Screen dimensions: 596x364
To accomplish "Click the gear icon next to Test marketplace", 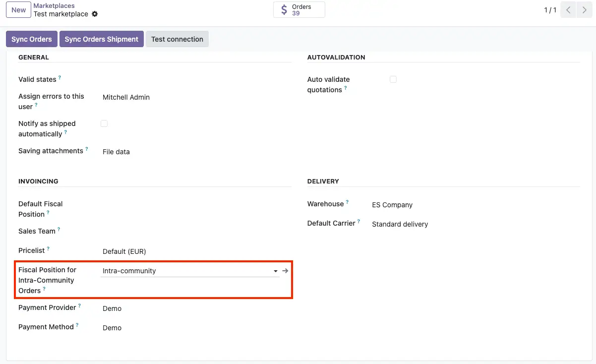I will 95,14.
